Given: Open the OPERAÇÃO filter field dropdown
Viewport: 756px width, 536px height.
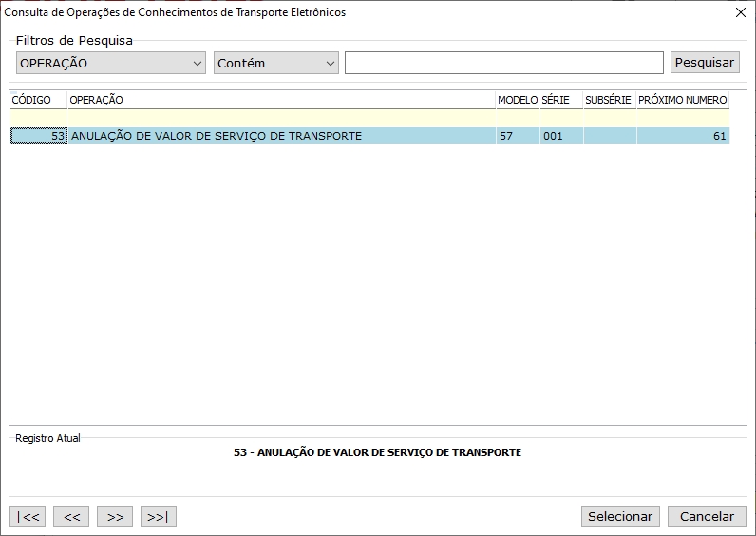Looking at the screenshot, I should coord(111,63).
